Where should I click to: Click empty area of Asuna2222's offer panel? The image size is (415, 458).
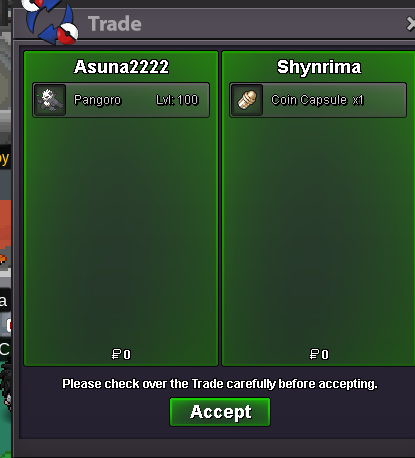[121, 230]
